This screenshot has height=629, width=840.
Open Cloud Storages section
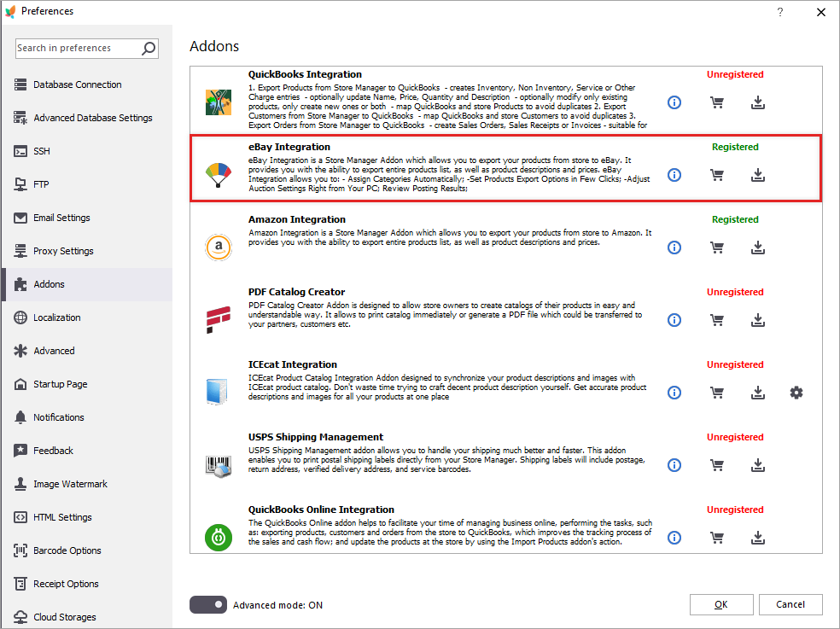pyautogui.click(x=87, y=617)
